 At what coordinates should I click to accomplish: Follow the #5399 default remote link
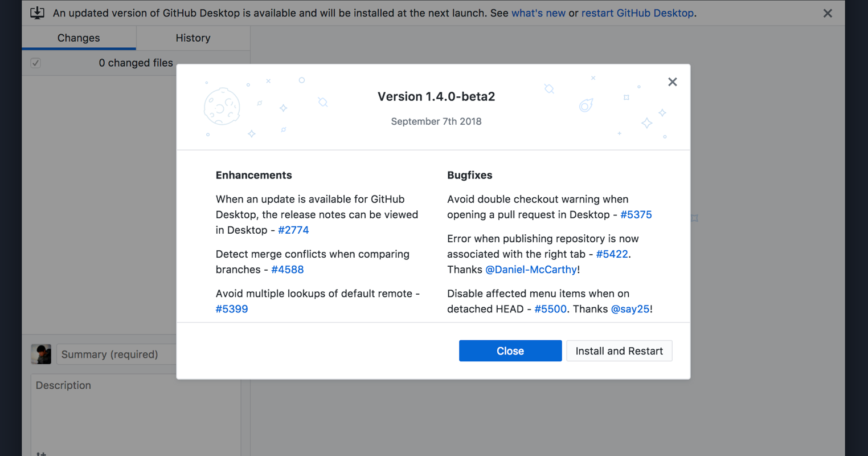coord(232,308)
